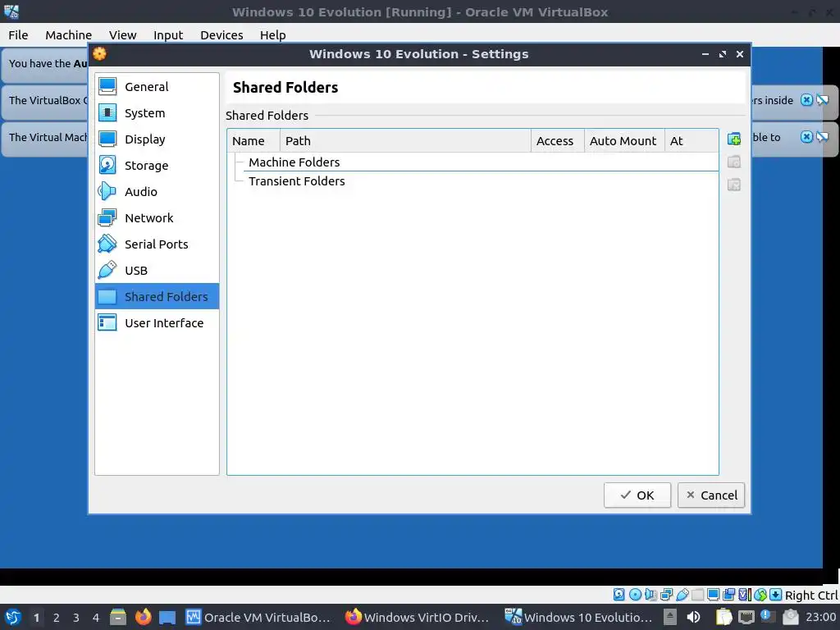Click icon right of X on 'VirtualBox G…' notification

(822, 100)
